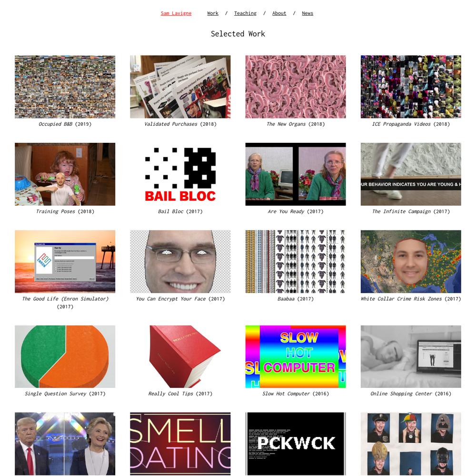Screen dimensions: 476x476
Task: Click the Single Question Survey pie chart
Action: pyautogui.click(x=65, y=357)
